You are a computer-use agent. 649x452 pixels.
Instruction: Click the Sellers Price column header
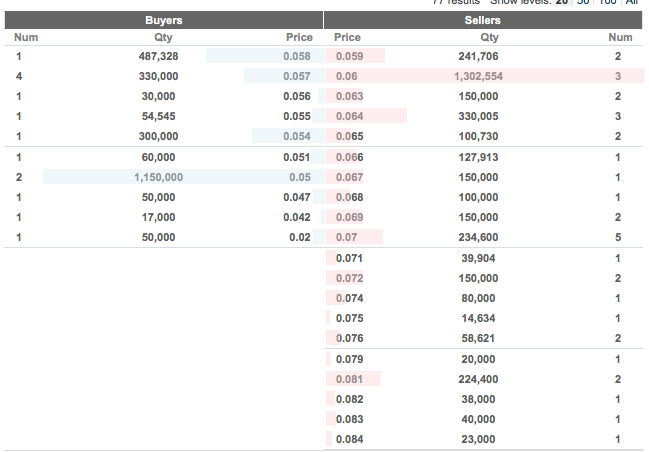pos(347,37)
